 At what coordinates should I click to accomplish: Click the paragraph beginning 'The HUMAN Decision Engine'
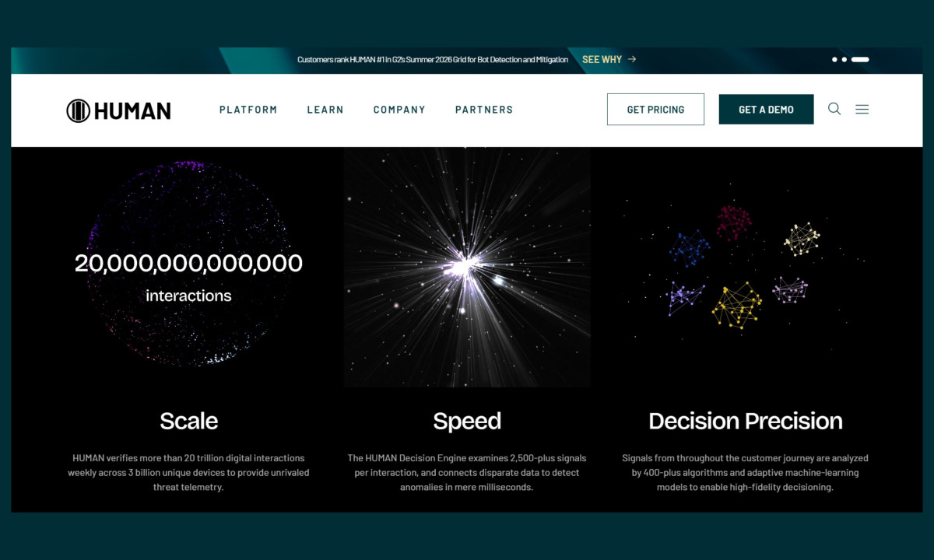tap(467, 472)
